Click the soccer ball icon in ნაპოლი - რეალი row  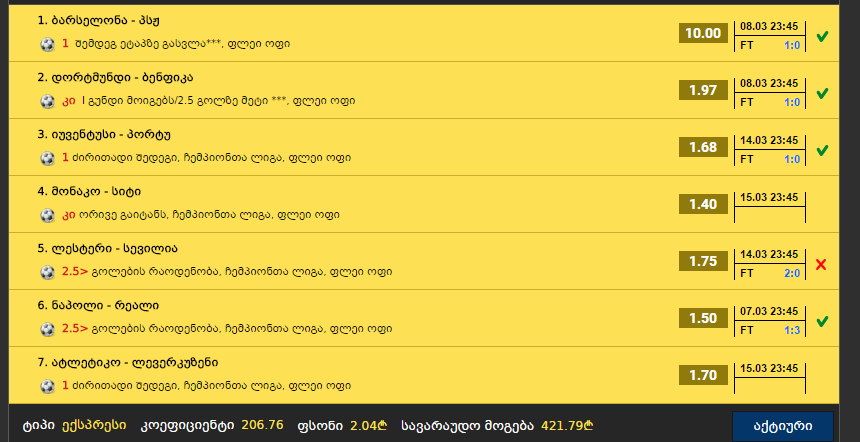coord(48,330)
